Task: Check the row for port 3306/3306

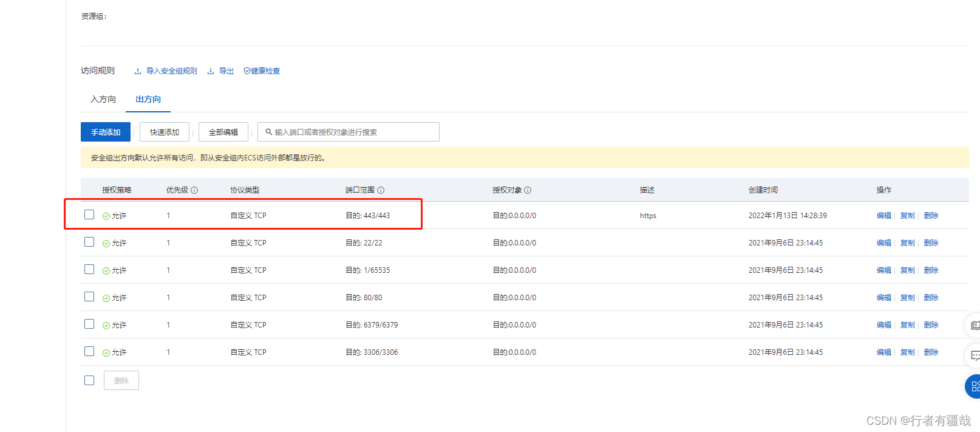Action: (x=89, y=351)
